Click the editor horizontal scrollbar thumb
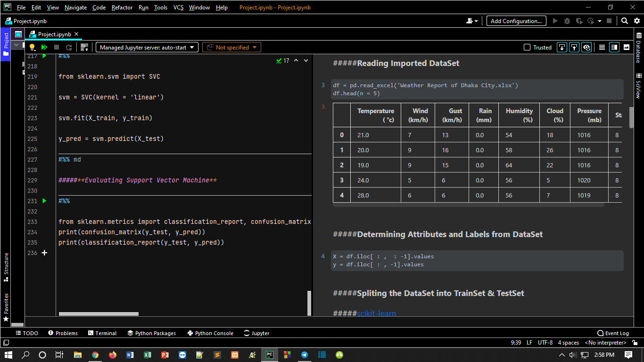 (99, 314)
